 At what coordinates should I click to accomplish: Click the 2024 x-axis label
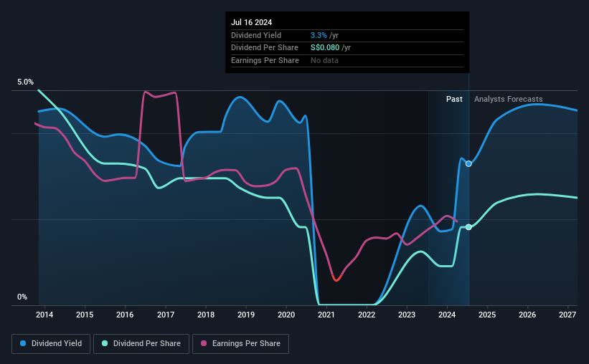pyautogui.click(x=447, y=315)
